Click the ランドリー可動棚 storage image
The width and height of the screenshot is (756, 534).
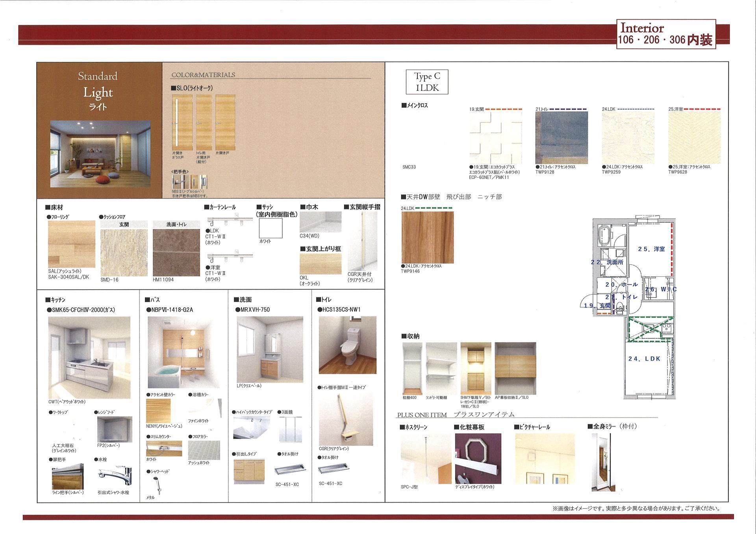441,368
